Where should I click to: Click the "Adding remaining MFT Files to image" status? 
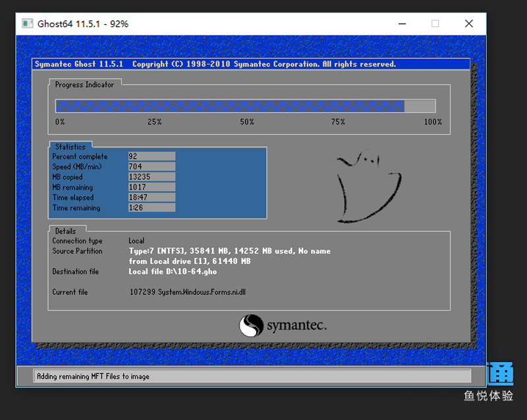pyautogui.click(x=93, y=377)
